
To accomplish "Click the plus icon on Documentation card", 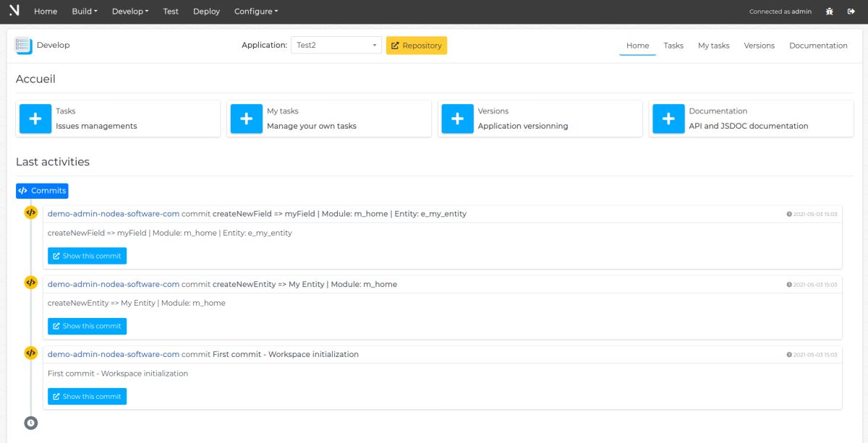I will coord(668,119).
